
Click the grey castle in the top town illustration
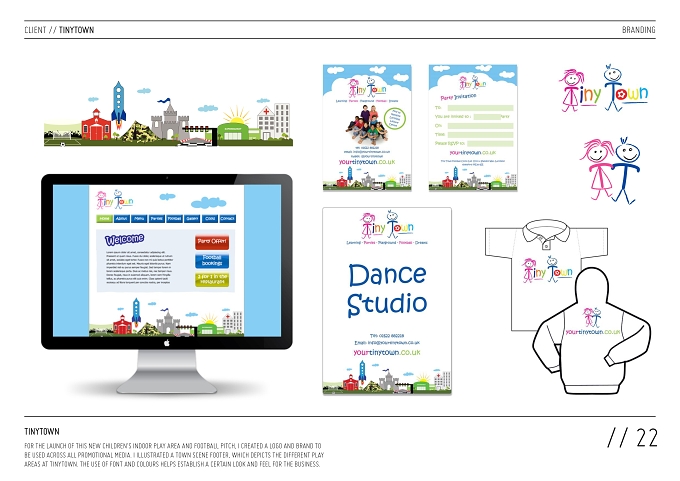coord(170,120)
